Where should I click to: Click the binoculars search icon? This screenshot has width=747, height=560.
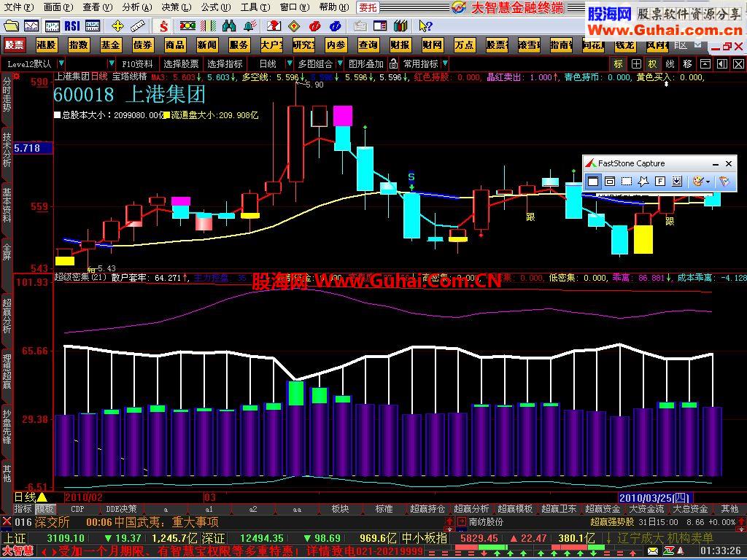228,26
